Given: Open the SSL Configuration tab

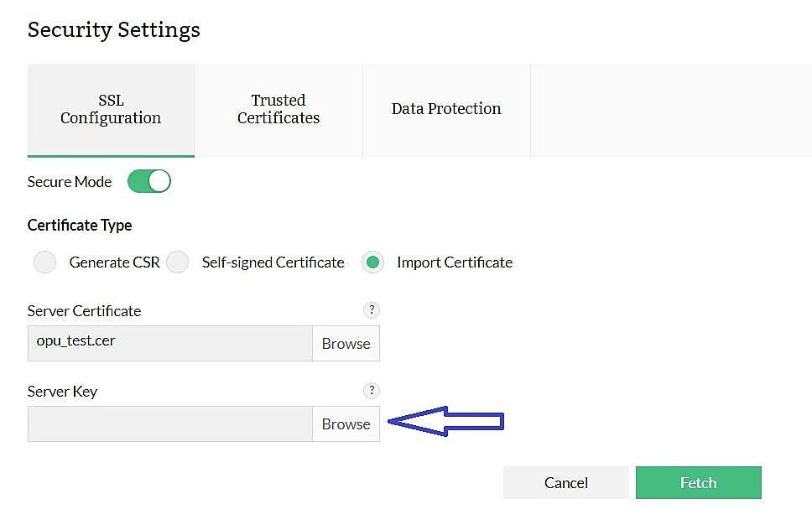Looking at the screenshot, I should point(111,110).
